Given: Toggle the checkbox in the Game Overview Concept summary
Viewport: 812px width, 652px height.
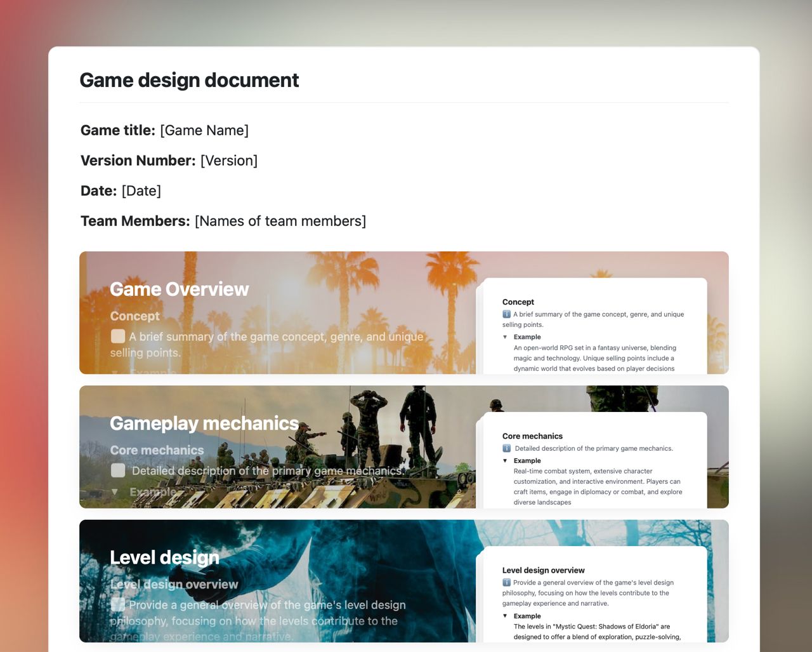Looking at the screenshot, I should (x=117, y=336).
